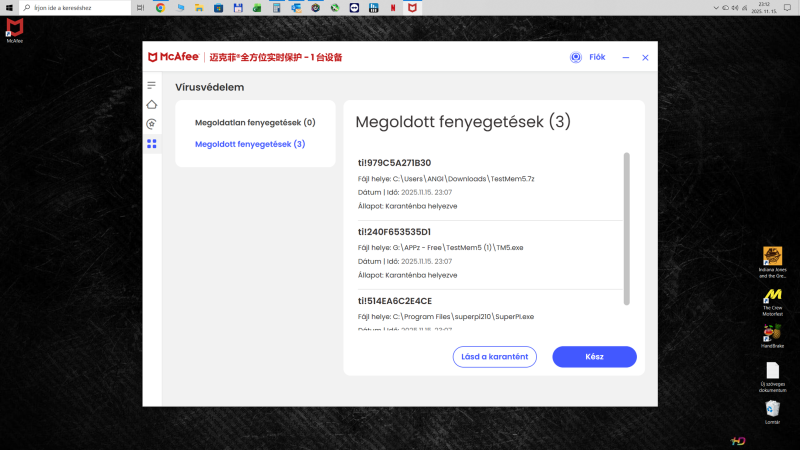The image size is (800, 450).
Task: Open the network tray icon
Action: (x=744, y=8)
